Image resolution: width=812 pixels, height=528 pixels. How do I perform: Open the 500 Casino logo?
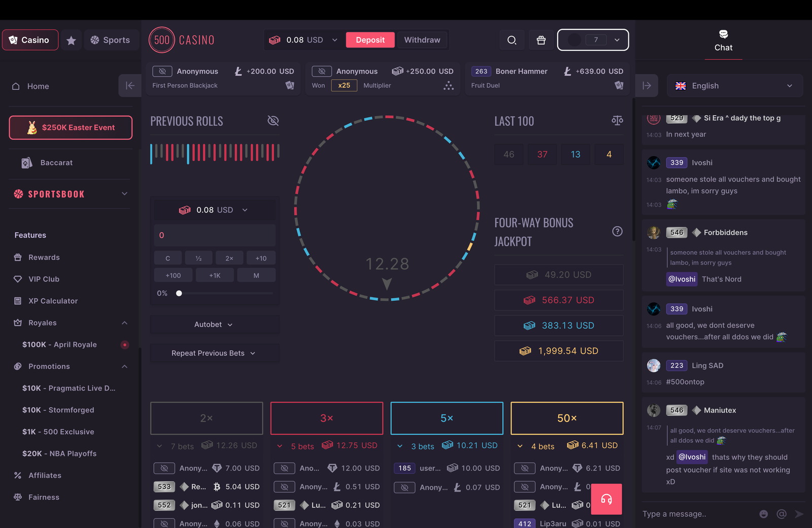[x=182, y=40]
